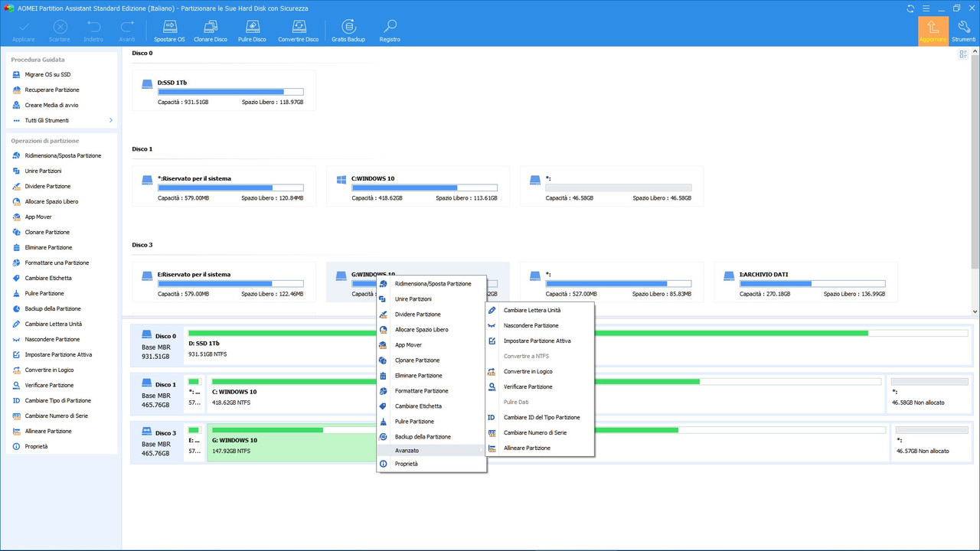Select Disco 1 unallocated 46.58GB card
This screenshot has width=980, height=551.
point(611,186)
